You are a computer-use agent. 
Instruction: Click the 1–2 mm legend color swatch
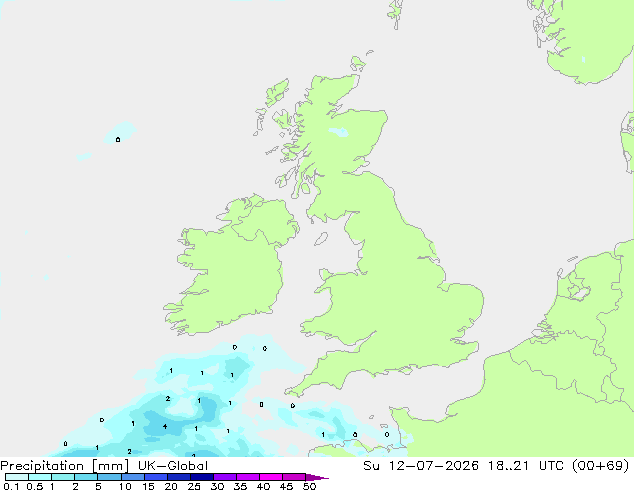click(63, 477)
